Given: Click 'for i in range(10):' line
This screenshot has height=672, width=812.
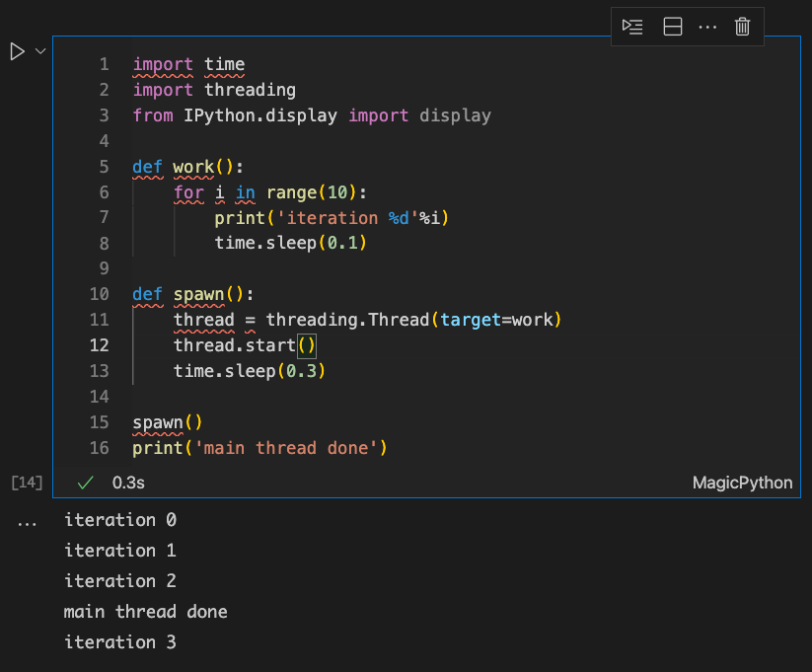Looking at the screenshot, I should [x=269, y=192].
